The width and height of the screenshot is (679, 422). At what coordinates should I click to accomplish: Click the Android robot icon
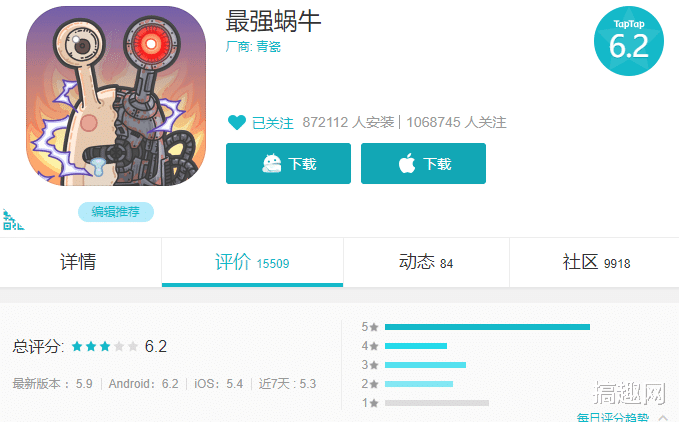tap(272, 164)
